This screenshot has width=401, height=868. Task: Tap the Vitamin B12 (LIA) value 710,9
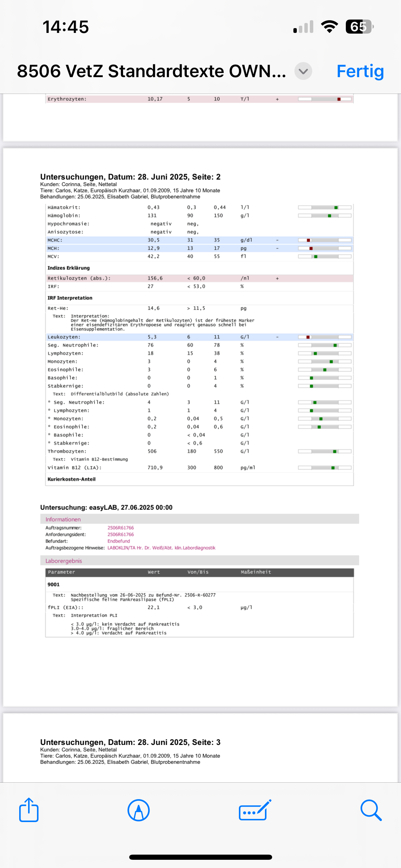coord(155,468)
